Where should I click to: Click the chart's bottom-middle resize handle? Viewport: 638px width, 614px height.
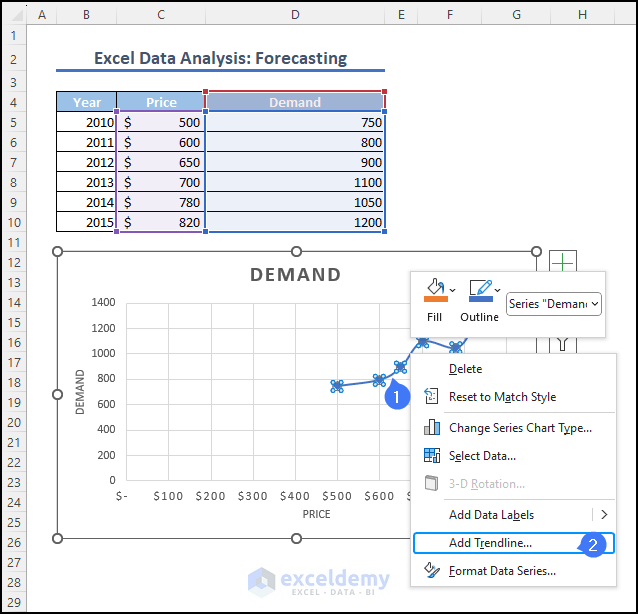click(x=297, y=539)
